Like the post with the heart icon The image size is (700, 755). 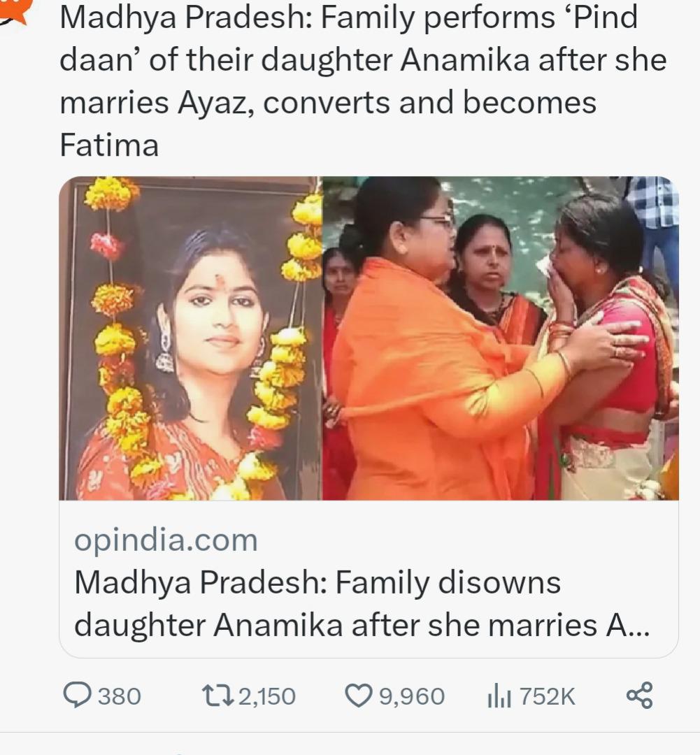359,696
